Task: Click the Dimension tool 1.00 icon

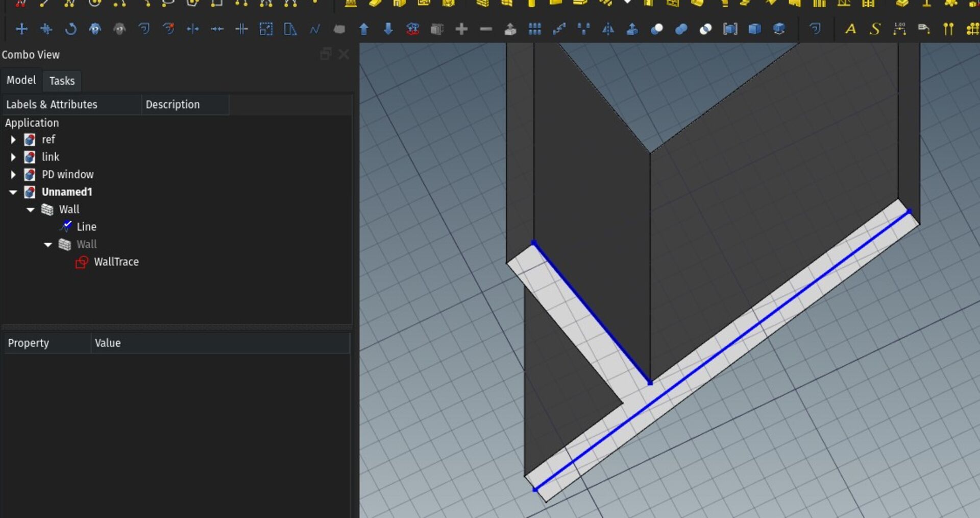Action: tap(900, 29)
